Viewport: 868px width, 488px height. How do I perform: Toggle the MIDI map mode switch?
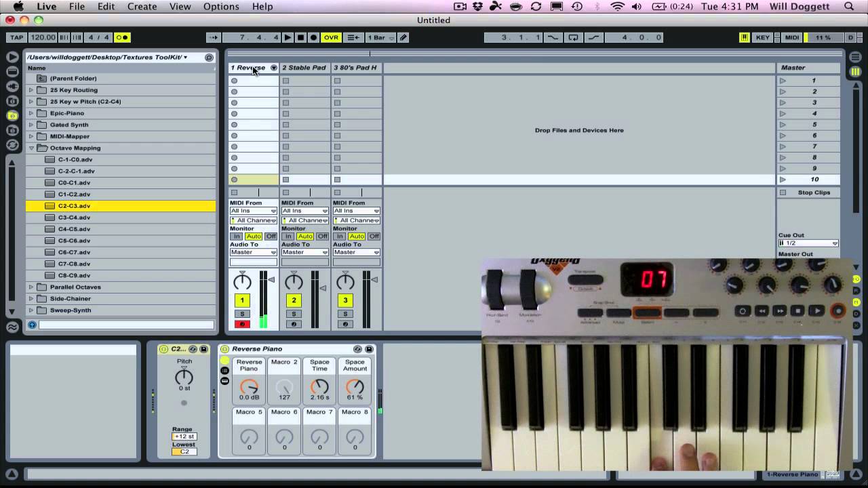coord(792,37)
